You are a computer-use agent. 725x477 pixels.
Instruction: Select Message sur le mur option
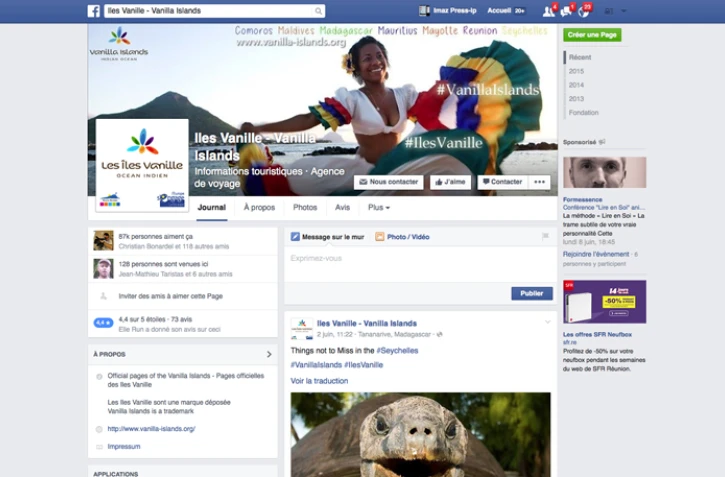pyautogui.click(x=327, y=237)
